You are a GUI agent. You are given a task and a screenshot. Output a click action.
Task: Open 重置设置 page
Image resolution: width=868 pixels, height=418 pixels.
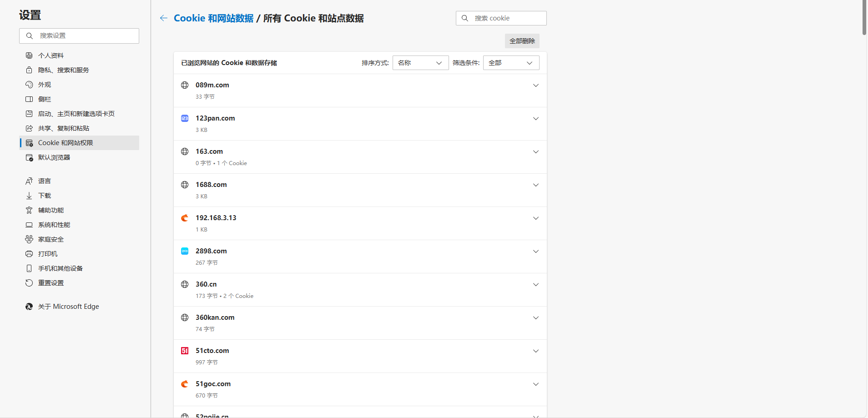(x=79, y=283)
